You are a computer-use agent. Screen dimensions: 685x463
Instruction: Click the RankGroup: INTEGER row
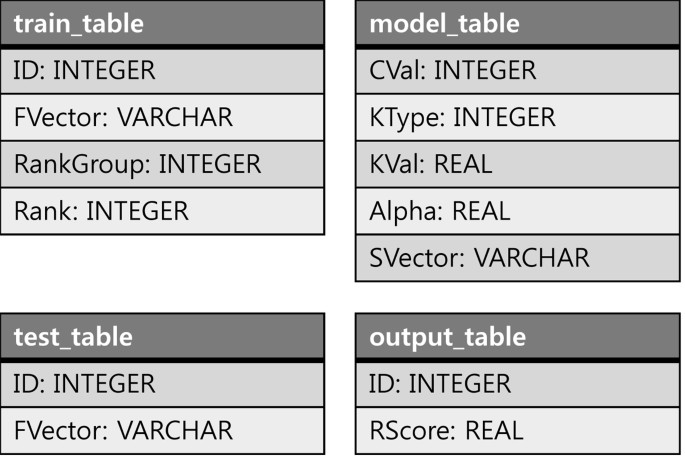tap(162, 164)
